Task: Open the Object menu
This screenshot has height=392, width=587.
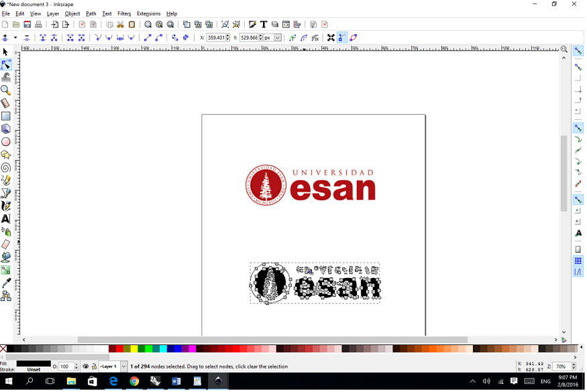Action: (72, 13)
